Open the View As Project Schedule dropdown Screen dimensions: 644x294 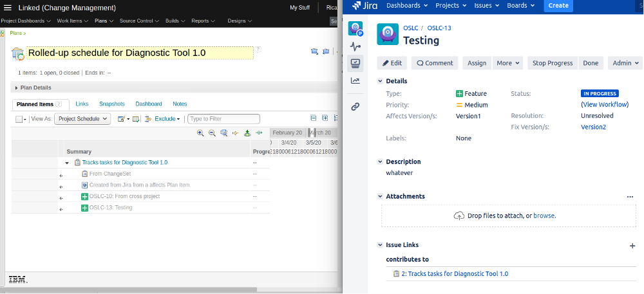(x=82, y=119)
